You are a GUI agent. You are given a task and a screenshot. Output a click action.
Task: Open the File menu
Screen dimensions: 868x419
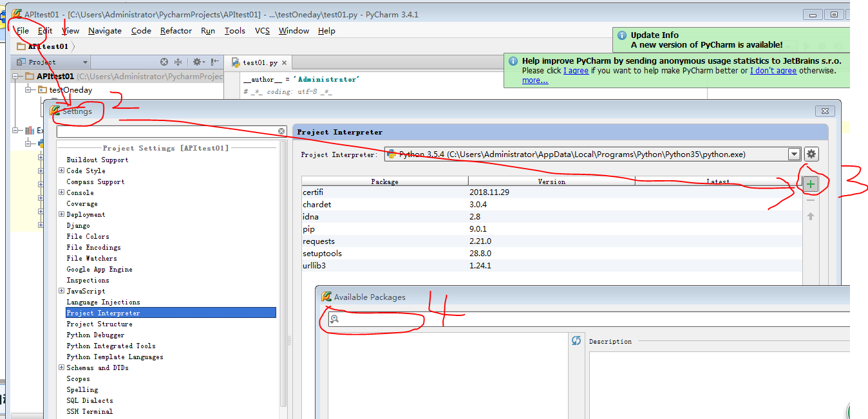23,30
